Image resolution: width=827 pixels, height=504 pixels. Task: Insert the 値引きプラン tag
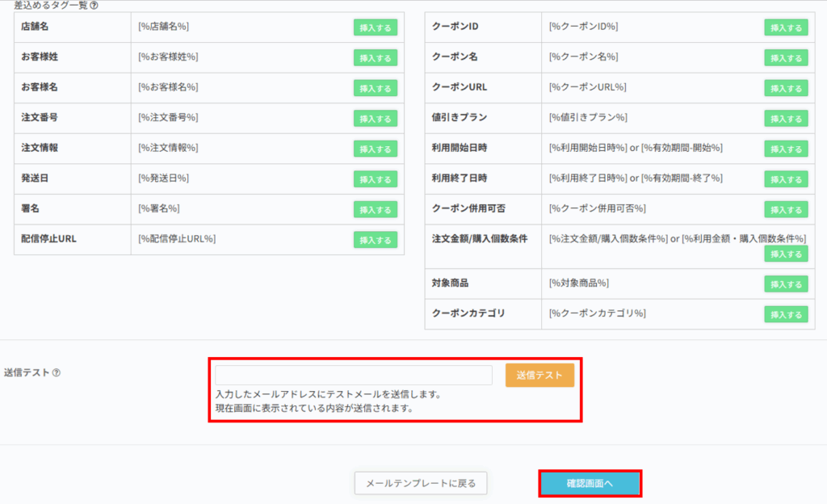[x=786, y=118]
